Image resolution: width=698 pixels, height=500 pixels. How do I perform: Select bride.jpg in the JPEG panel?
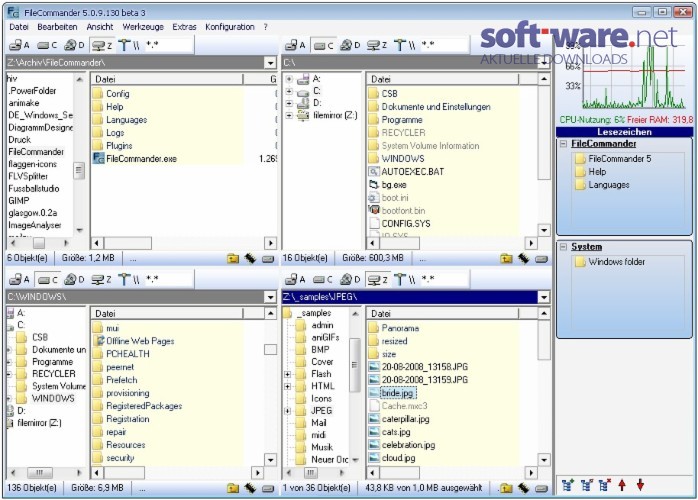click(x=398, y=393)
